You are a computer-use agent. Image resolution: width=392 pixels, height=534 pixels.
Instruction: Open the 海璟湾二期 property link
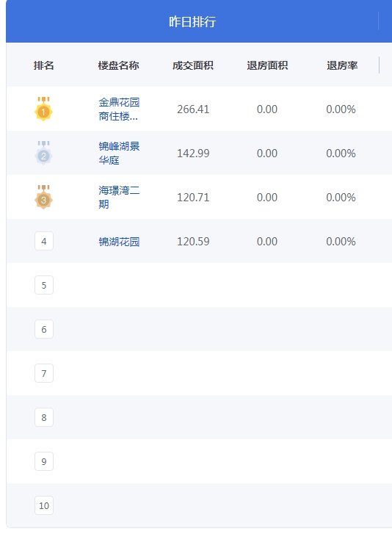[119, 197]
